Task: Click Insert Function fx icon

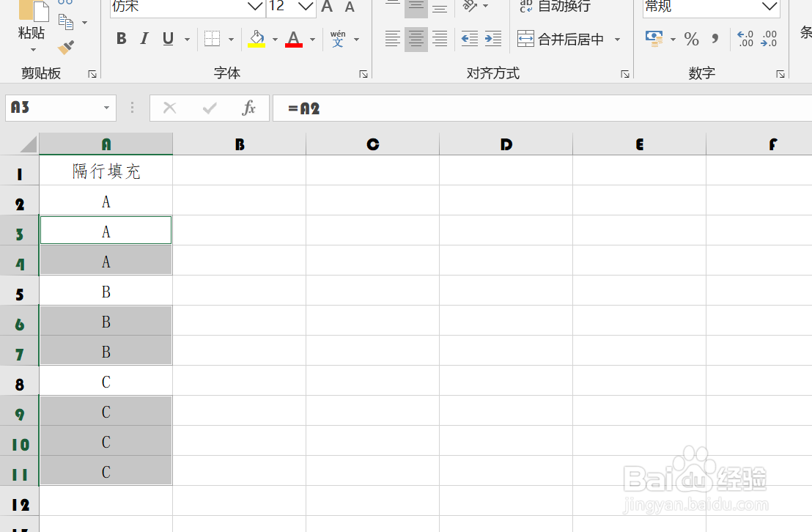Action: click(249, 108)
